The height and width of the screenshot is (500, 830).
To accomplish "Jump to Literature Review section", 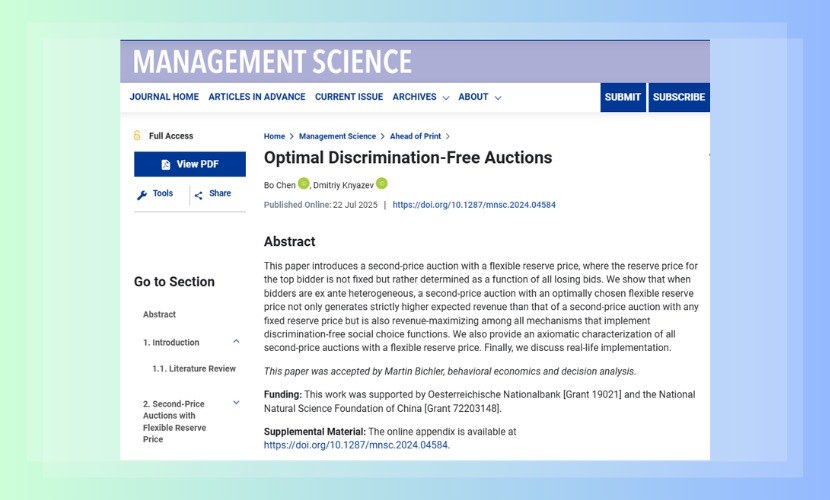I will pos(194,369).
